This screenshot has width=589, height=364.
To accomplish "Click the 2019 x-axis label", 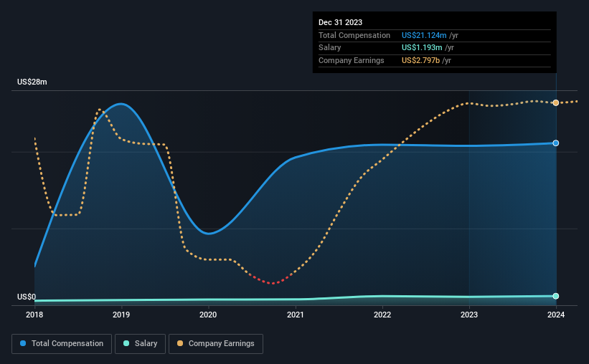I will point(121,315).
